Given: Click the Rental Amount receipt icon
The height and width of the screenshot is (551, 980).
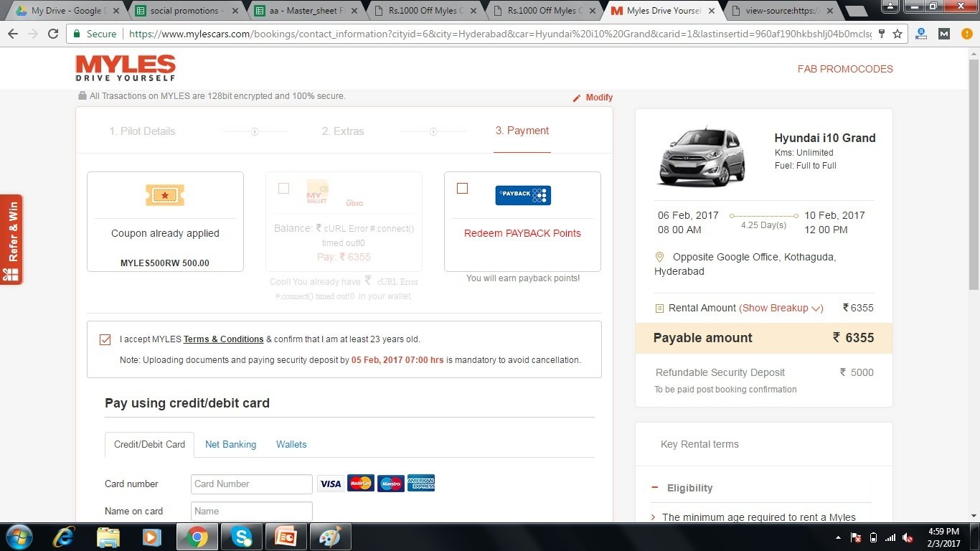Looking at the screenshot, I should coord(659,309).
